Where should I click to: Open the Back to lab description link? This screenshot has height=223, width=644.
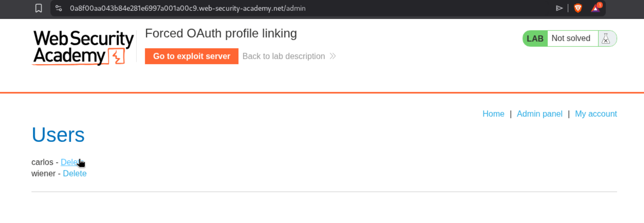(x=284, y=56)
